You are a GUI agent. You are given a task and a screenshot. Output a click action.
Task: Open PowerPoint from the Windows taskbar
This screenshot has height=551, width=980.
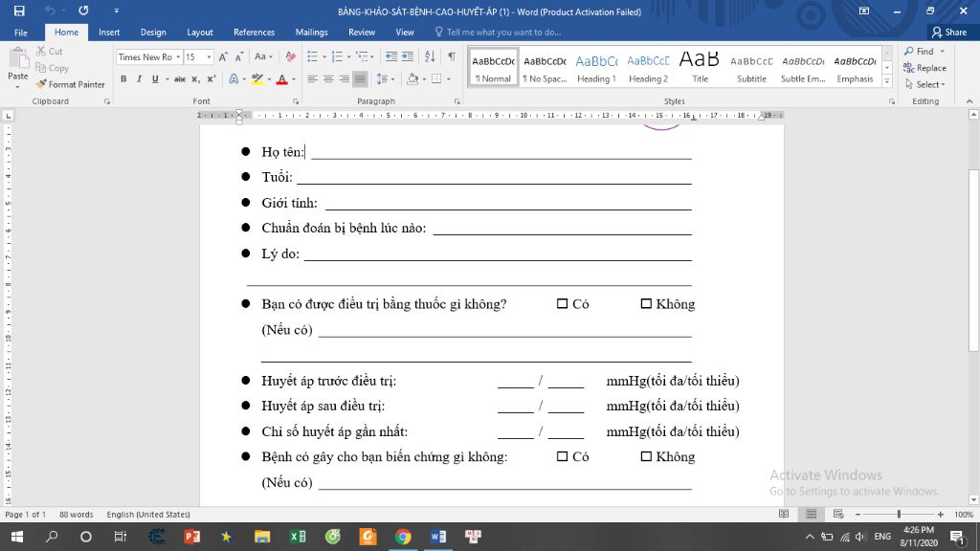click(x=191, y=537)
